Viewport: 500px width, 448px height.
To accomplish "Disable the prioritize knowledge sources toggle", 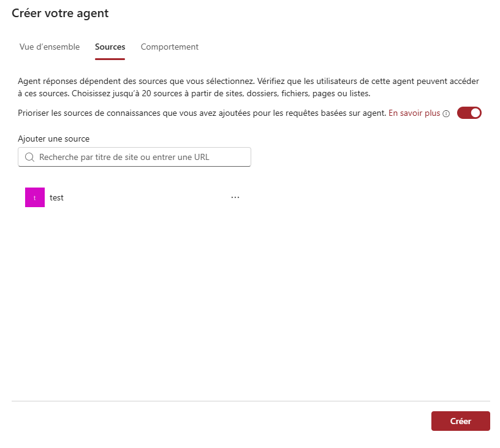I will [469, 113].
